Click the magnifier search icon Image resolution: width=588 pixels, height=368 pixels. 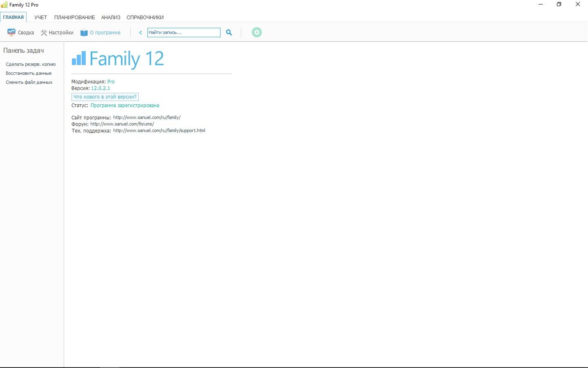point(229,33)
